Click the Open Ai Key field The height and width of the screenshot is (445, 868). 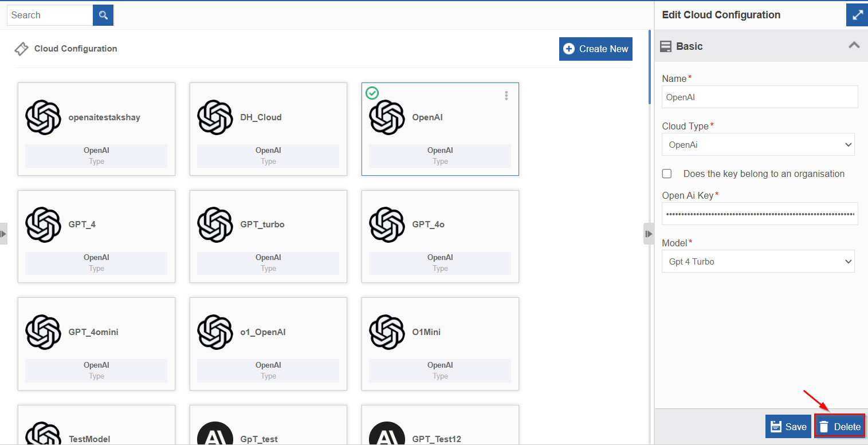tap(760, 214)
